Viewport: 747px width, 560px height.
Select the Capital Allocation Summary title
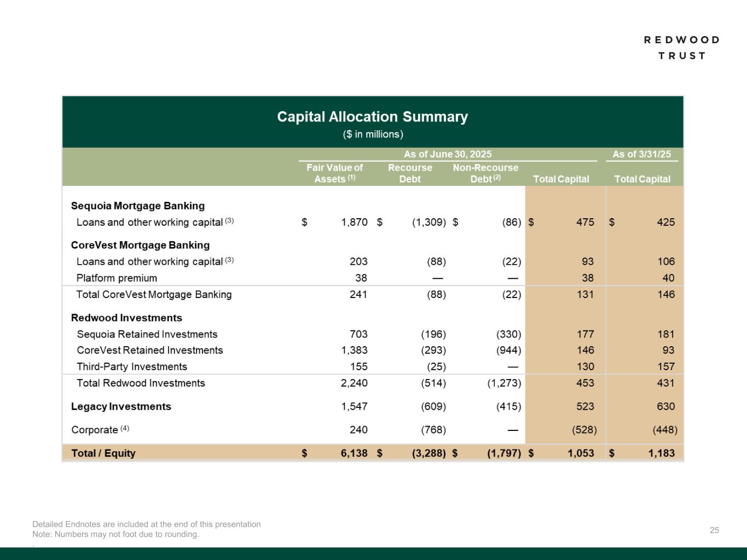point(372,117)
